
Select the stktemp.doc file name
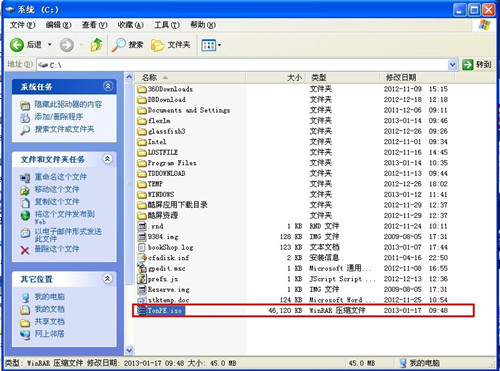coord(169,300)
